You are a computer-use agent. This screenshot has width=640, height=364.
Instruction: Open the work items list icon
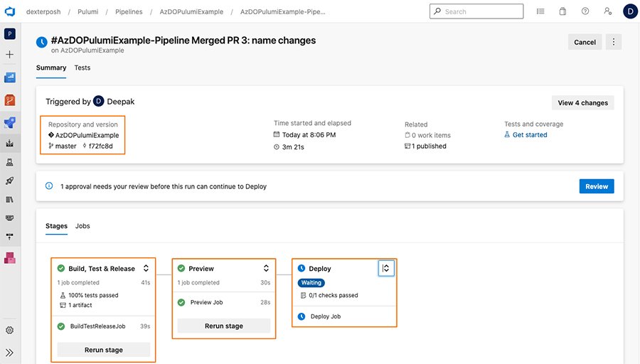[x=540, y=11]
